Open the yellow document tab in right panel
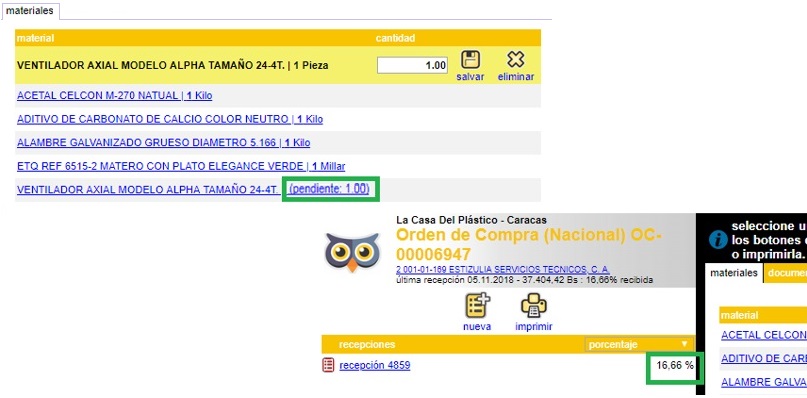This screenshot has width=807, height=398. (785, 273)
